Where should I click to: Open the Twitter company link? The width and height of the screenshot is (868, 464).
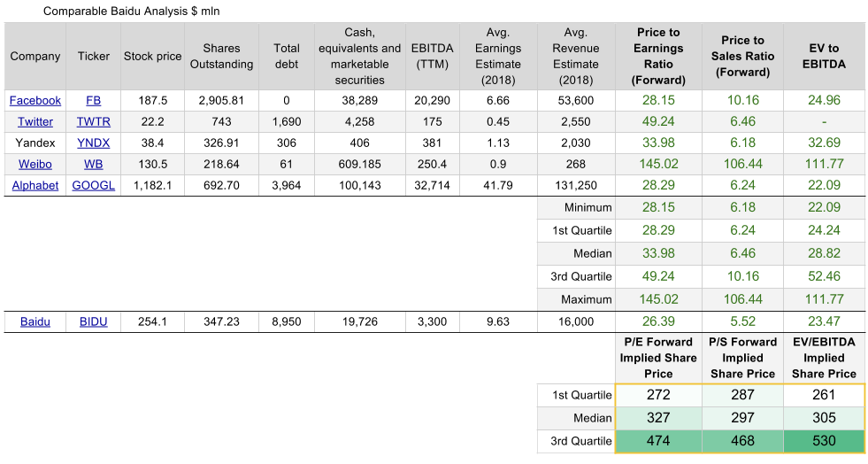35,121
